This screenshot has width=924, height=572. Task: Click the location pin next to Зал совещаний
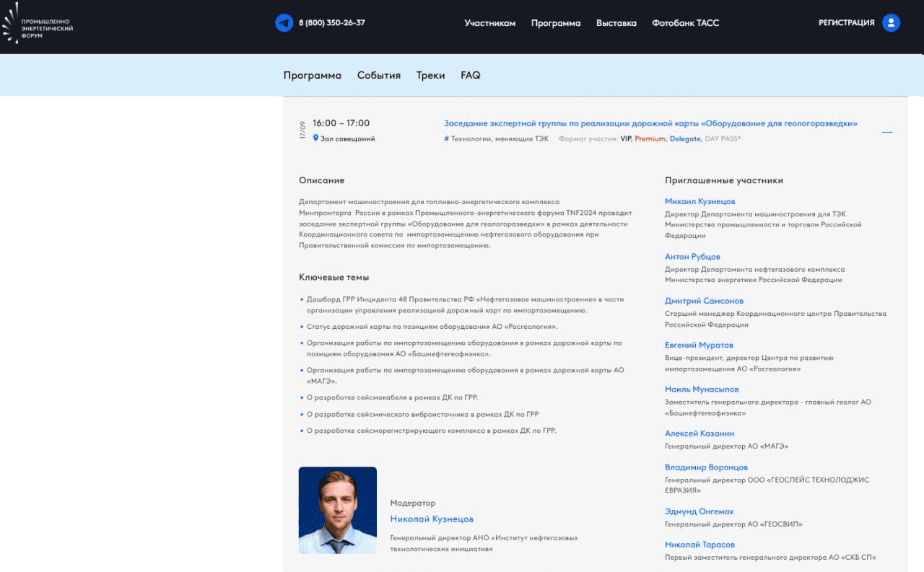click(315, 138)
